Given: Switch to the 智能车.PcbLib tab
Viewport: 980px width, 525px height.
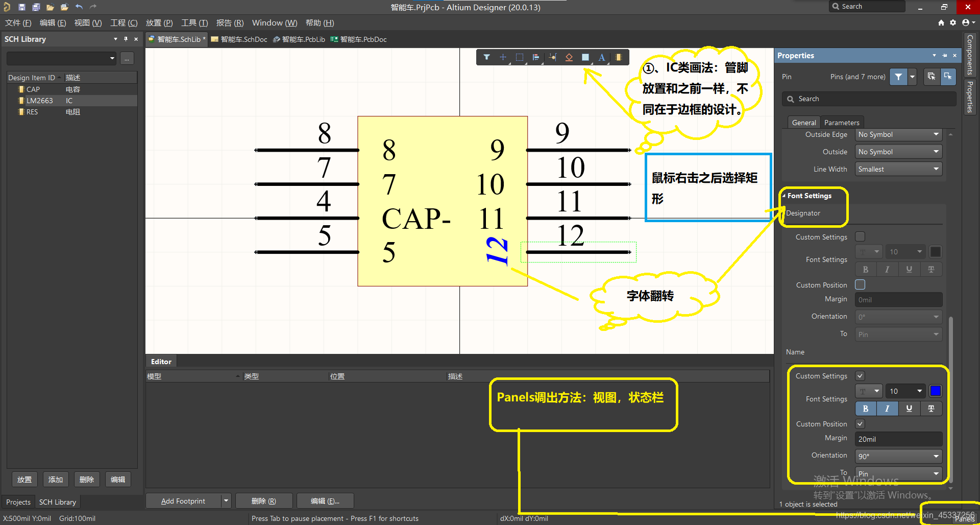Looking at the screenshot, I should [299, 39].
